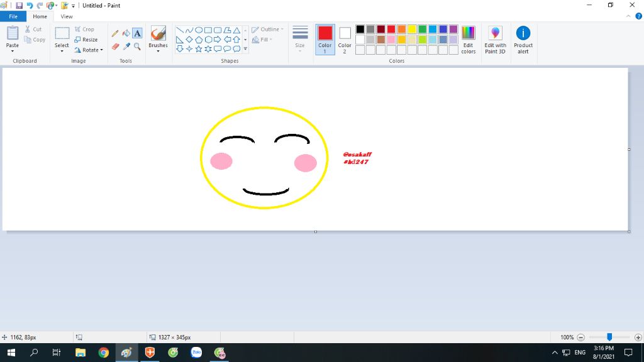Pick the Oval shape
This screenshot has height=362, width=644.
point(199,30)
